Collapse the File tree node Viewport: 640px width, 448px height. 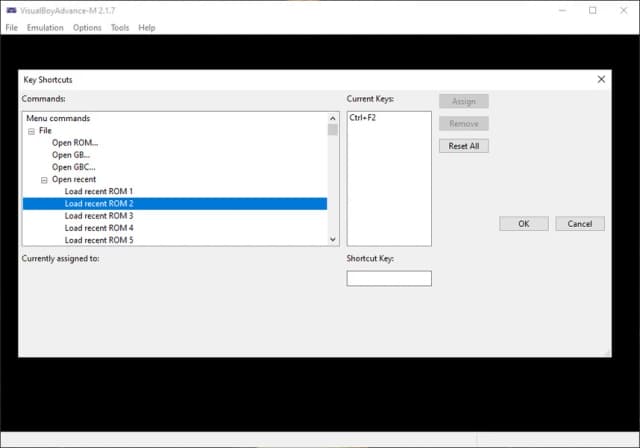31,131
